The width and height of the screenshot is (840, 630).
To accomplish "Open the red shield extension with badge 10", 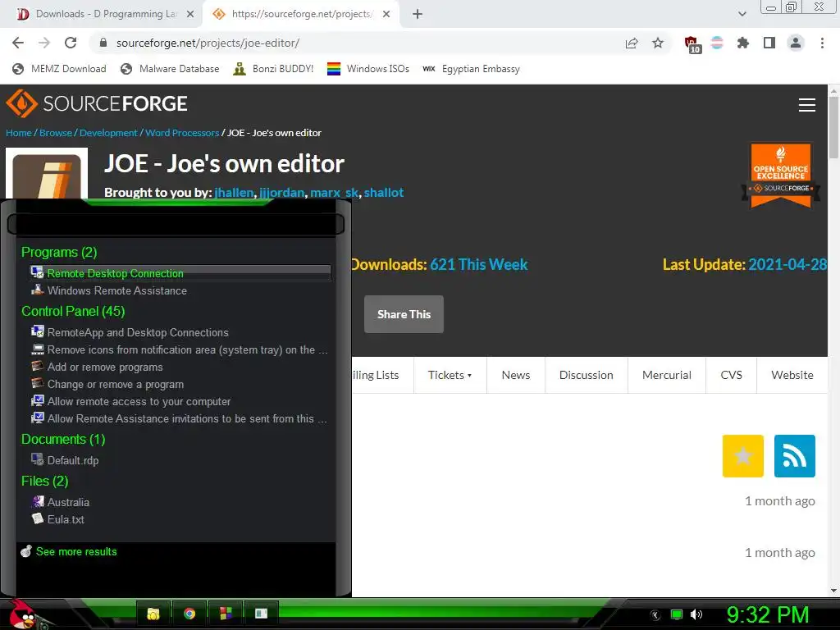I will point(692,44).
